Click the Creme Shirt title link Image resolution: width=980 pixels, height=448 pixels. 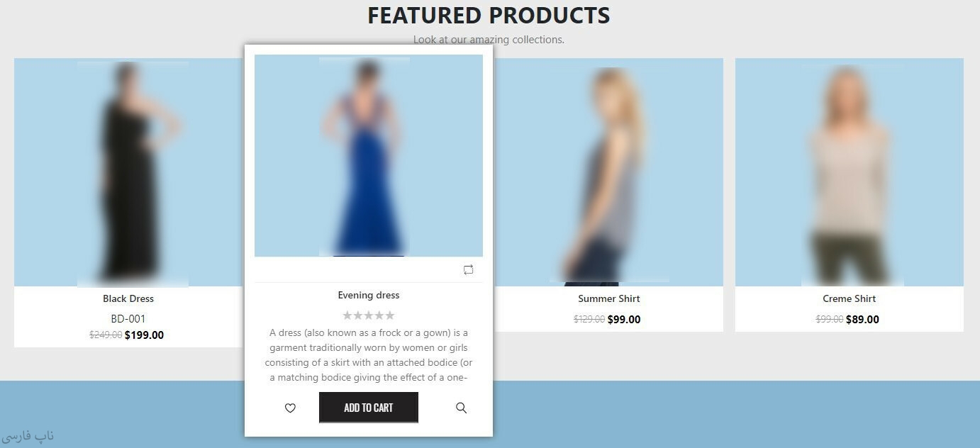pos(850,299)
